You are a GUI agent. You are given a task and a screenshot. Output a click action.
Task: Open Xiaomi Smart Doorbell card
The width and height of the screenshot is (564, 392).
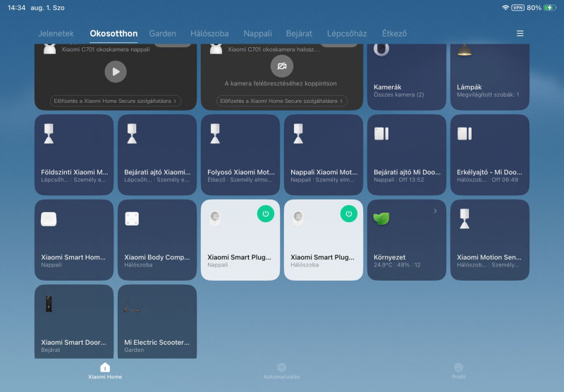[x=74, y=321]
